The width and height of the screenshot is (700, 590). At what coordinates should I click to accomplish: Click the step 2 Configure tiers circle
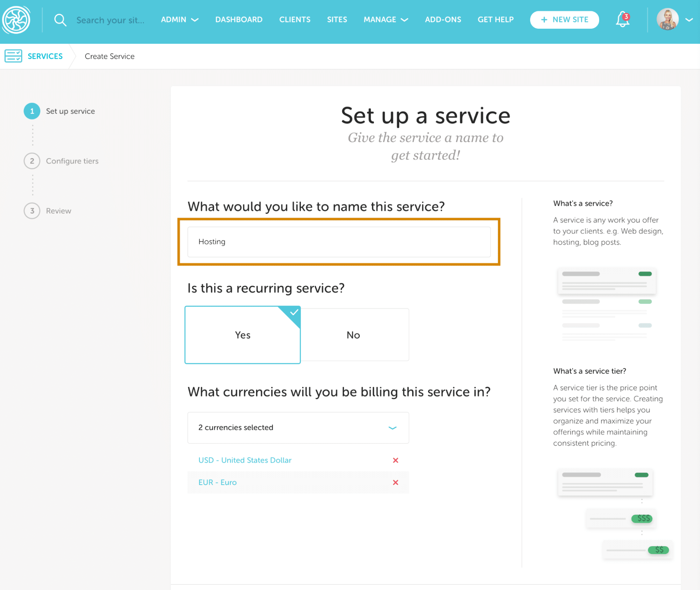tap(32, 161)
